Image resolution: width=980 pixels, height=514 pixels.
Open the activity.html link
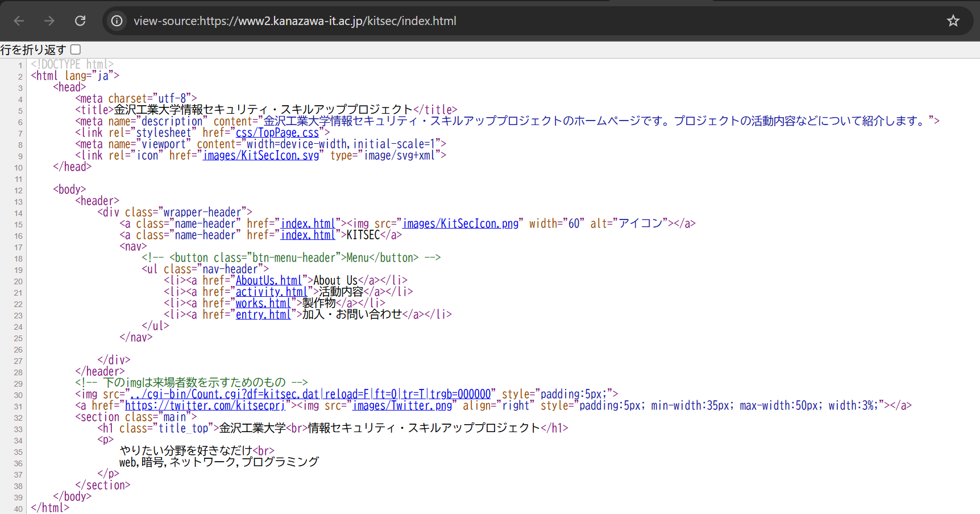272,292
